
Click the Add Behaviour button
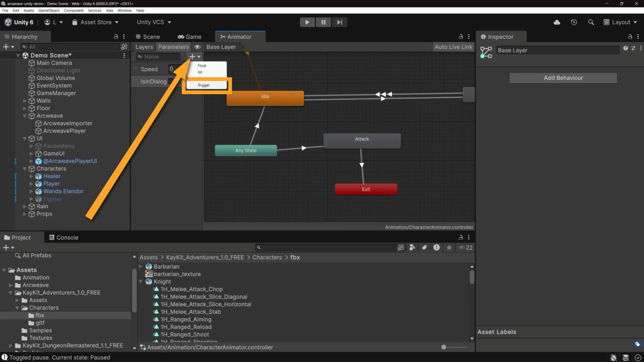(563, 78)
